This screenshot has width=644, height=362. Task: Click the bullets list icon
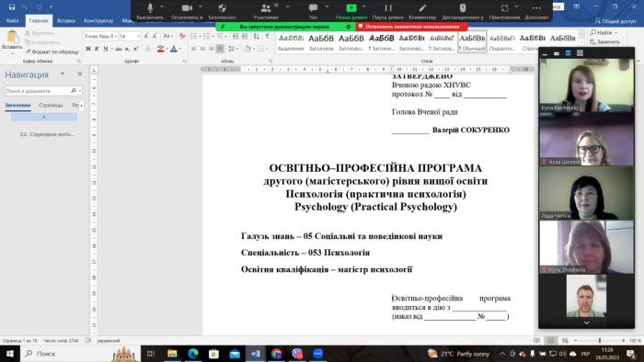194,37
